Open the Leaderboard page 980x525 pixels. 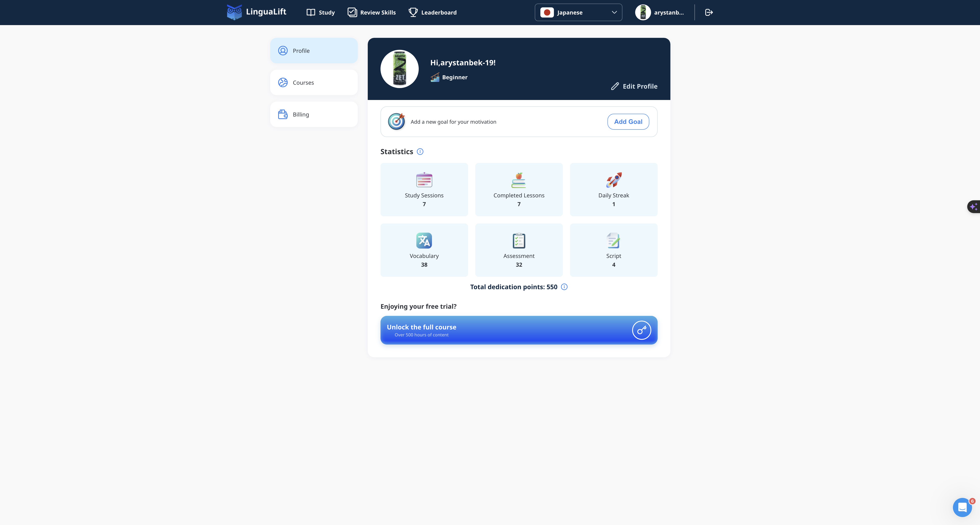[432, 12]
